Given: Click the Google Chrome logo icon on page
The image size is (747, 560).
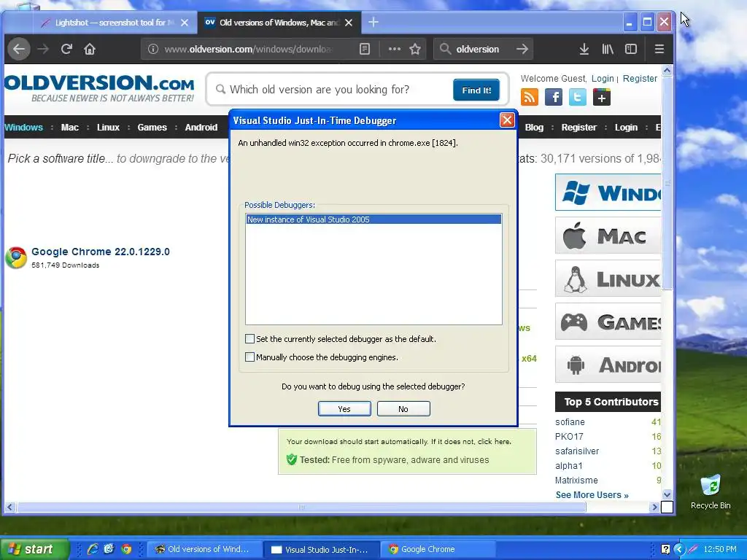Looking at the screenshot, I should [16, 257].
